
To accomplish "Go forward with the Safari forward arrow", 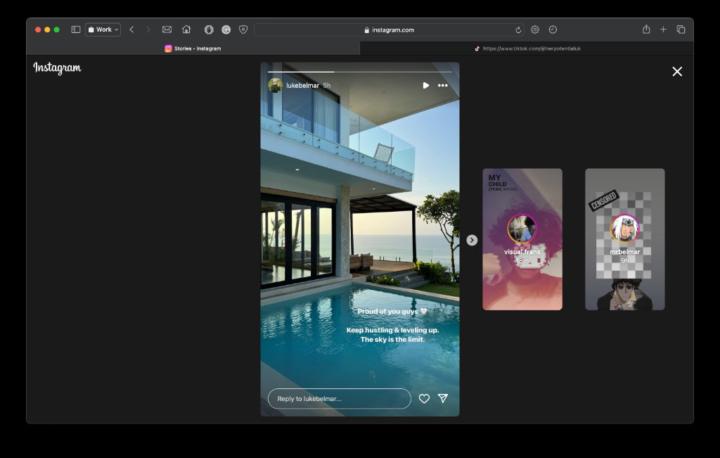I will (x=148, y=29).
